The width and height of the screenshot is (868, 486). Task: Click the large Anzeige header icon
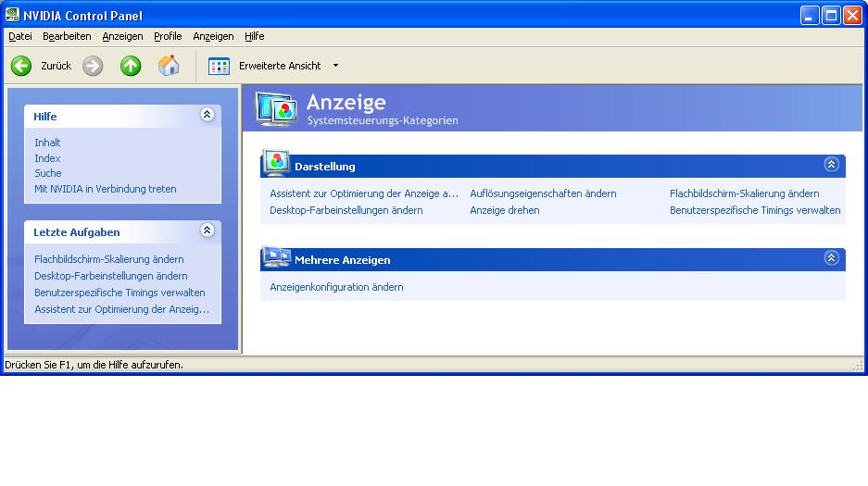[276, 108]
